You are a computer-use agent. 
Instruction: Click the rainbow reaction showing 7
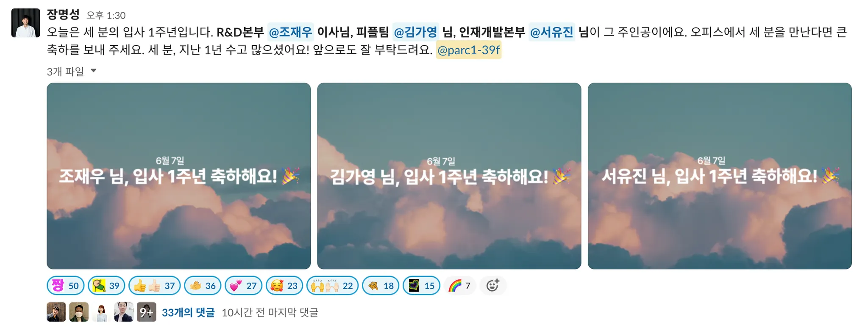pos(460,286)
